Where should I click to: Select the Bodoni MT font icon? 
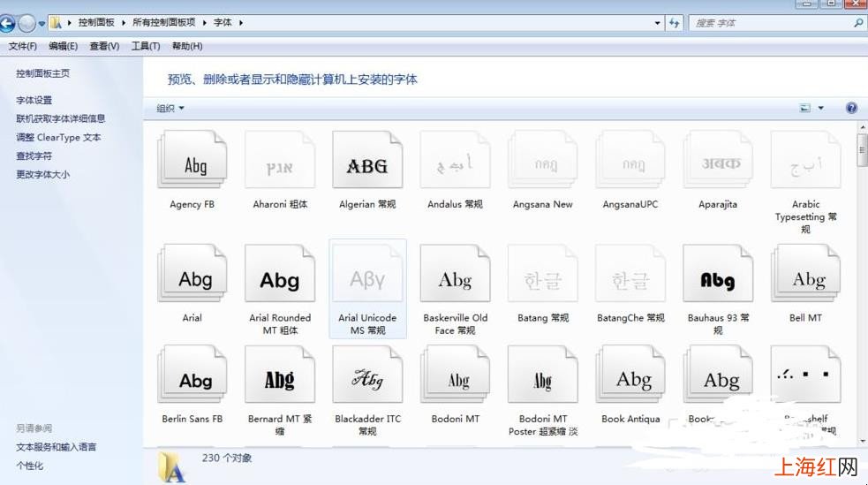pyautogui.click(x=455, y=375)
